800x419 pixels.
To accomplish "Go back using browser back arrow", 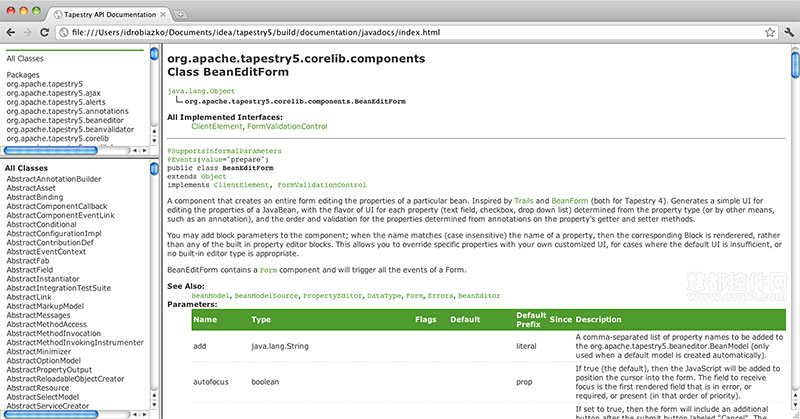I will coord(10,32).
